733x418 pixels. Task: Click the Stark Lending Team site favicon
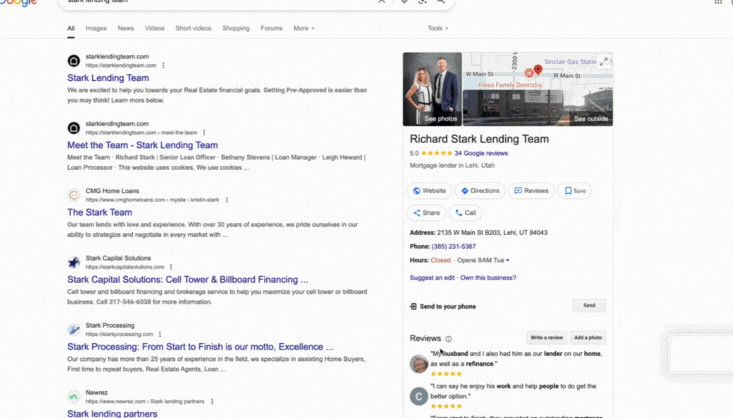click(73, 61)
